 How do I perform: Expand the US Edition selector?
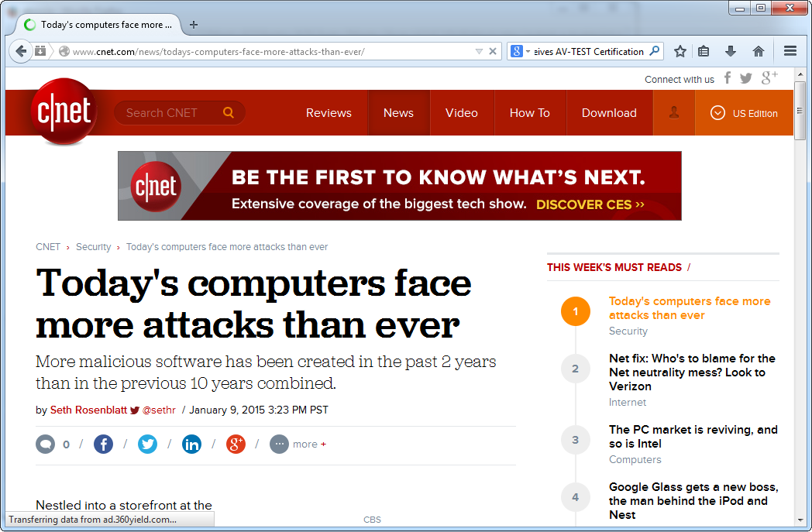click(x=744, y=113)
